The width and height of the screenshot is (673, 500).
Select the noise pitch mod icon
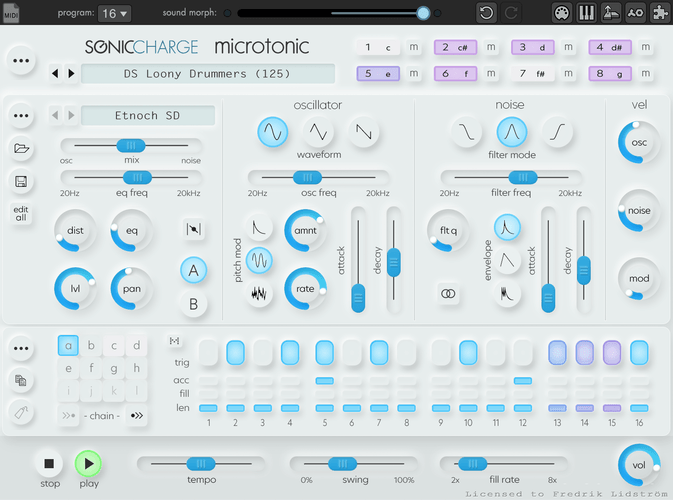(259, 294)
